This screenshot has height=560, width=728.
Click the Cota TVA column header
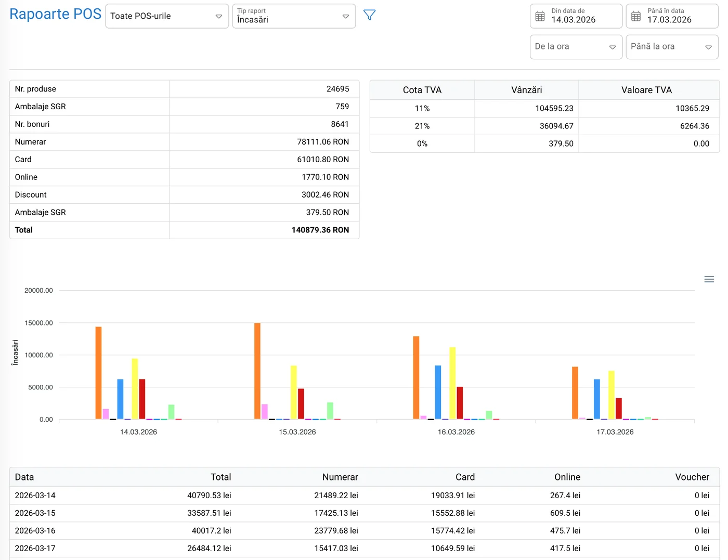tap(422, 90)
